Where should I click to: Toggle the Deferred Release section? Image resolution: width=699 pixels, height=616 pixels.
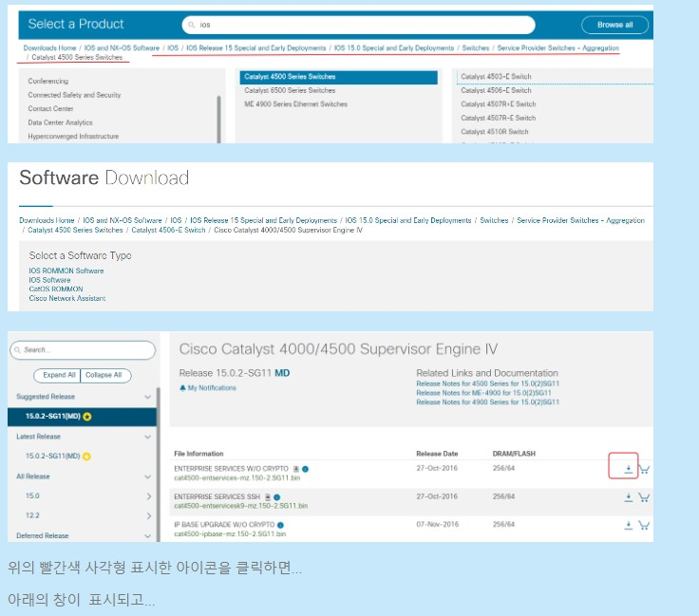tap(147, 536)
